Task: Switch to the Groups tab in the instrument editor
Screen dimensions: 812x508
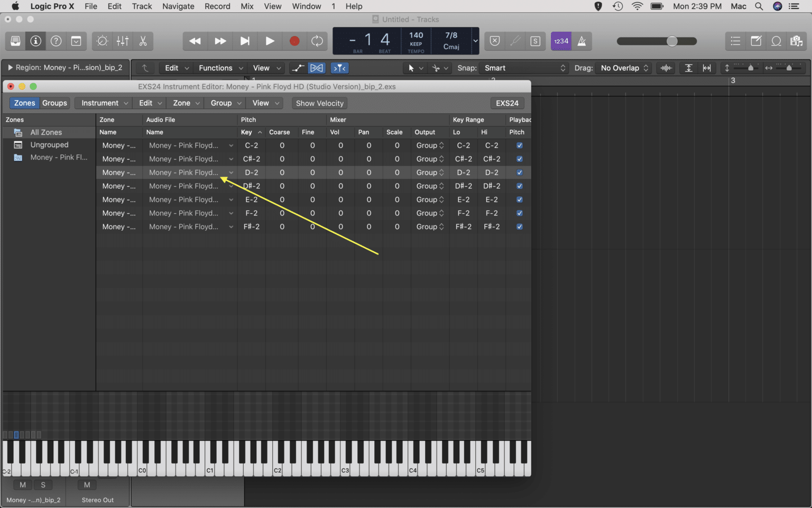Action: tap(54, 103)
